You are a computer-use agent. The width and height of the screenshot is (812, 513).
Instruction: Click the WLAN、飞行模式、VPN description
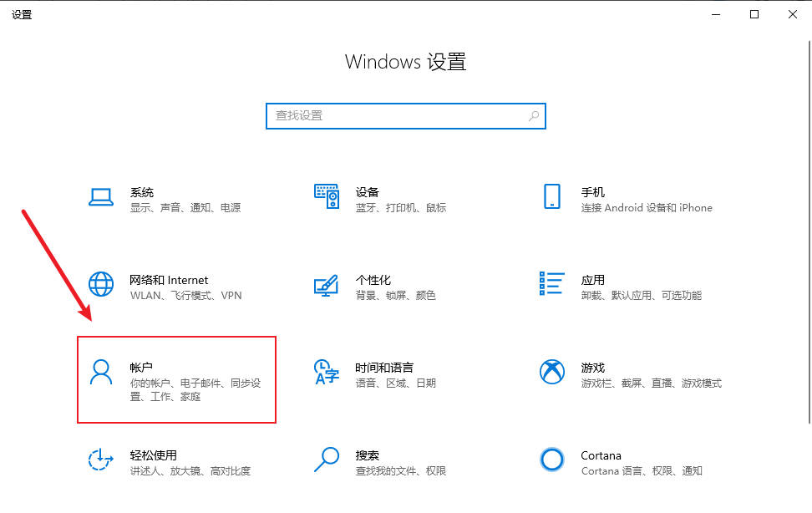(x=186, y=296)
